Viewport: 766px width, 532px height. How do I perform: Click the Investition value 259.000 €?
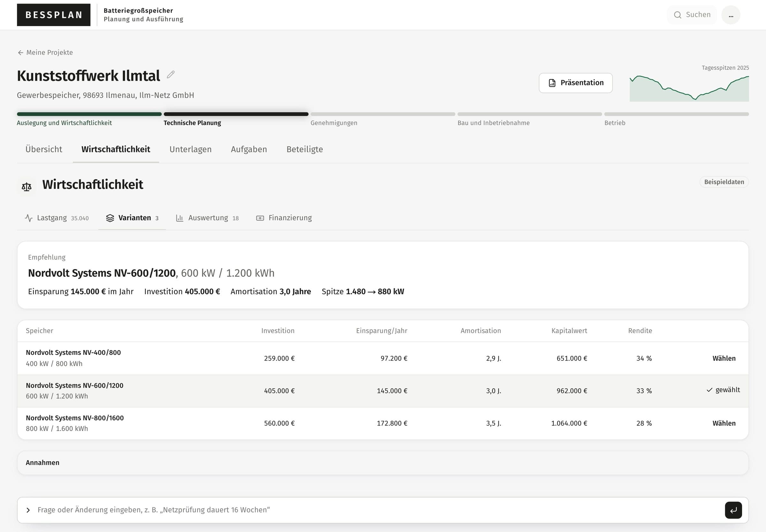[x=279, y=358]
